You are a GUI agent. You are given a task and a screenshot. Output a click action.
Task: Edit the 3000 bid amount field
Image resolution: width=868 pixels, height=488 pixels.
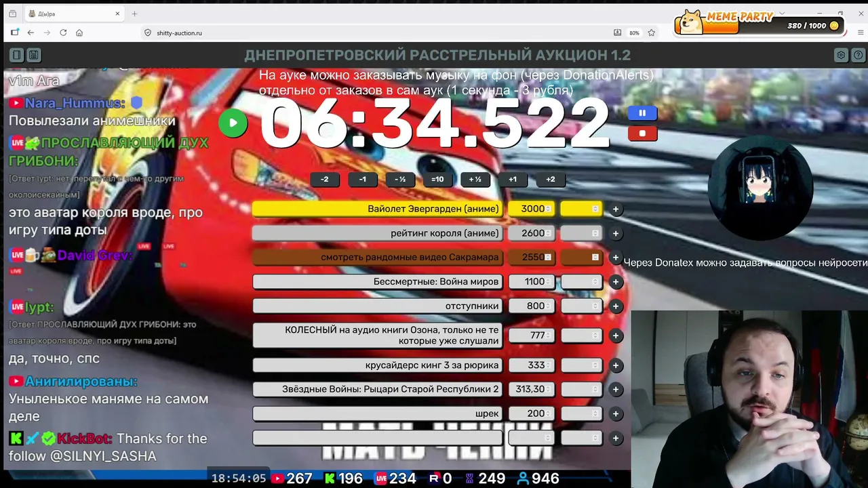click(532, 209)
